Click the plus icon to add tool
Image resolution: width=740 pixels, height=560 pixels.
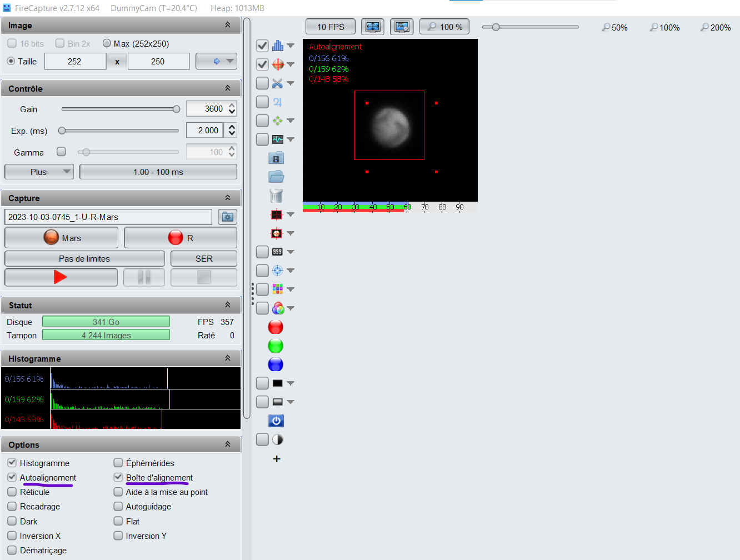click(277, 459)
